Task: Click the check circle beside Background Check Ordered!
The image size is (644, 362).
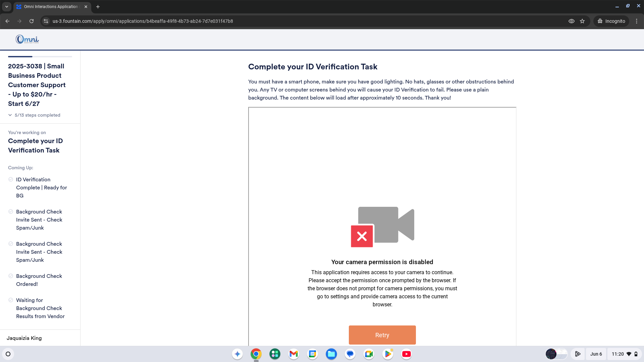Action: click(11, 276)
